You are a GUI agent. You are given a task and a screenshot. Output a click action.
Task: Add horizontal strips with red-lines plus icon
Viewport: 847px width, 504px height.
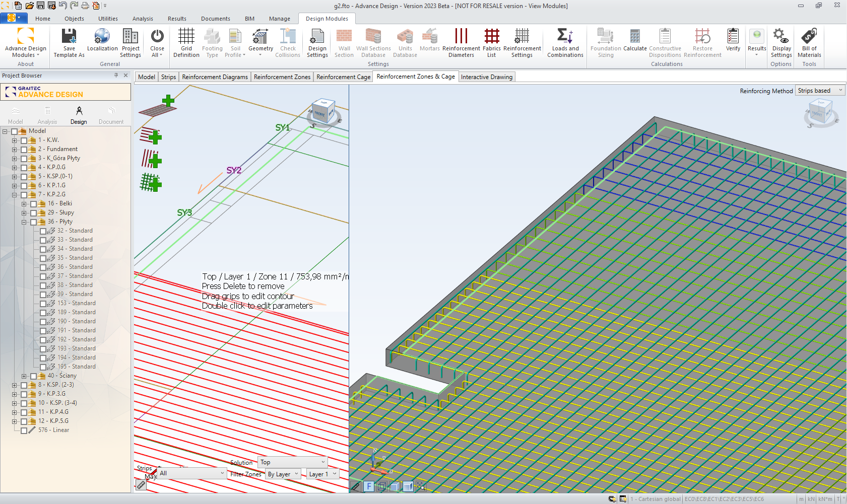click(151, 136)
